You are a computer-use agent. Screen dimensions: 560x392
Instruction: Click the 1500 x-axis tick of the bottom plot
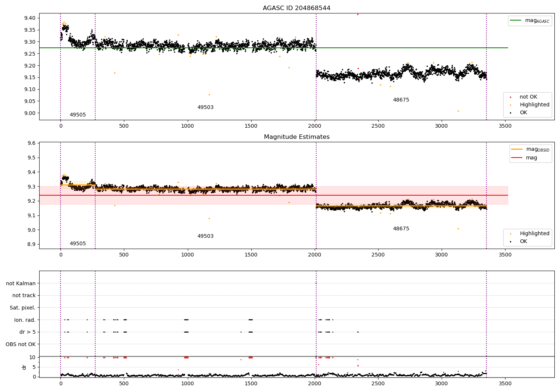[251, 383]
